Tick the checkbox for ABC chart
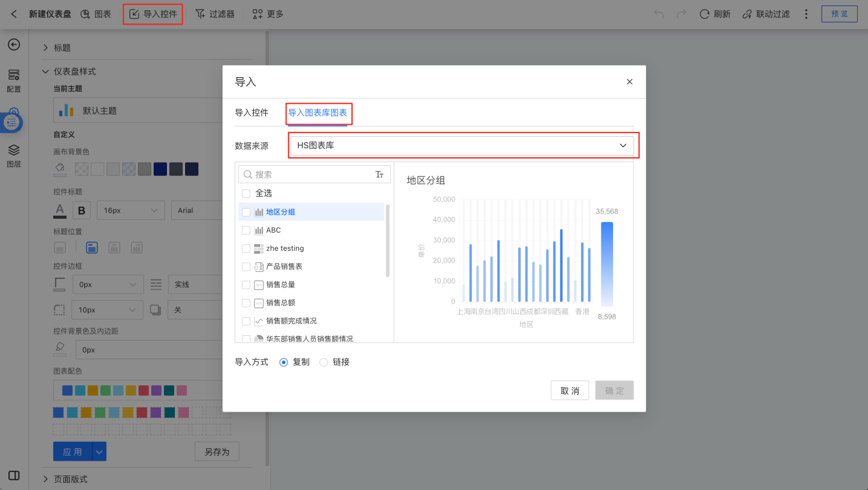868x490 pixels. [x=246, y=230]
